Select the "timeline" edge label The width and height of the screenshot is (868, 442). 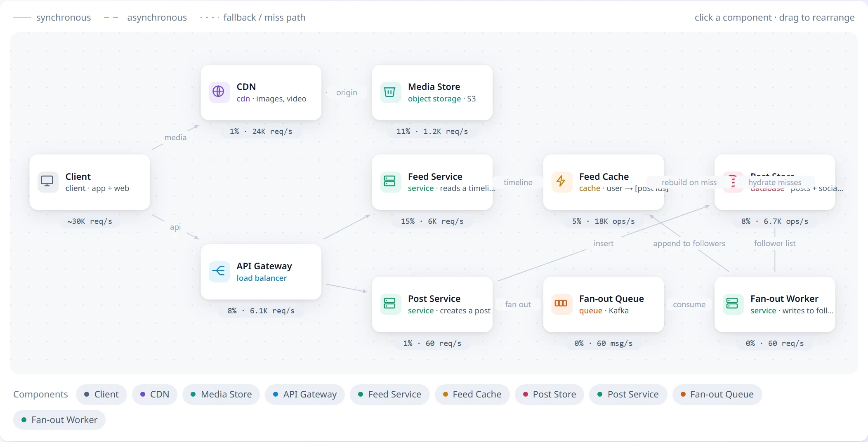click(518, 182)
